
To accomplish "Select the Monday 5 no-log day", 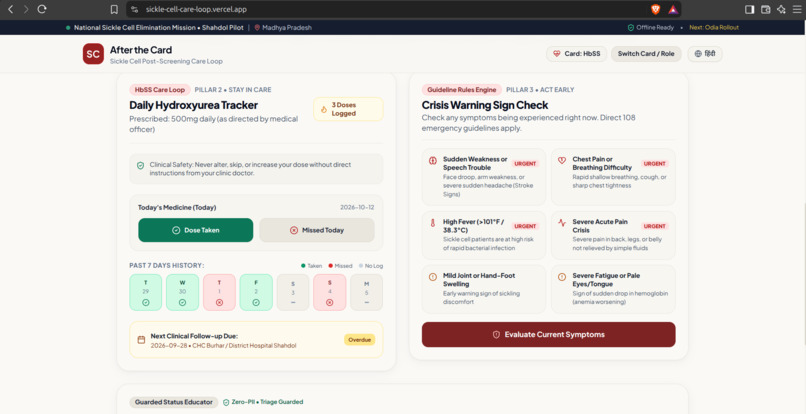I will coord(367,292).
